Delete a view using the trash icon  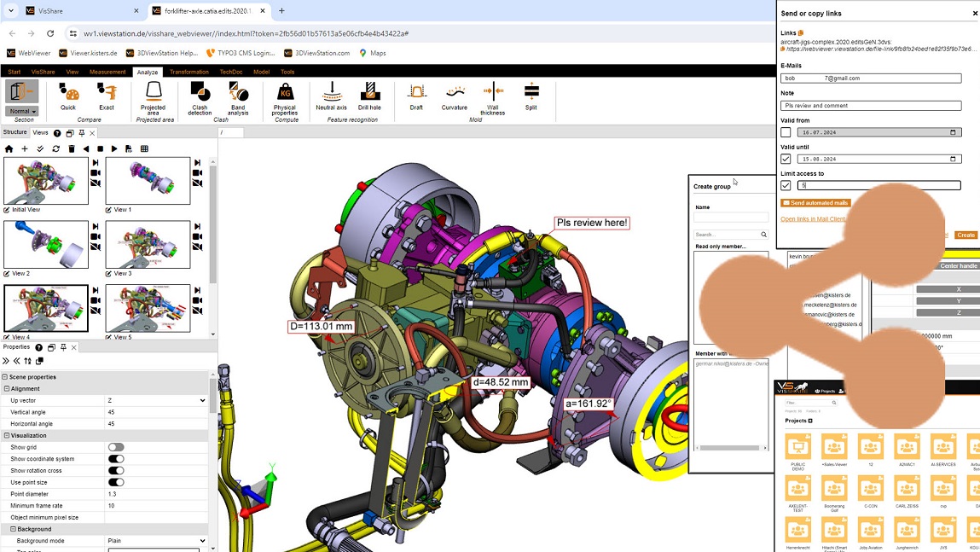click(72, 148)
